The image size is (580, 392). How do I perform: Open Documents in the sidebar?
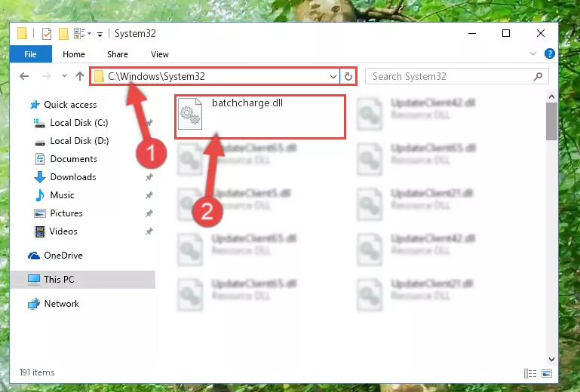point(74,159)
